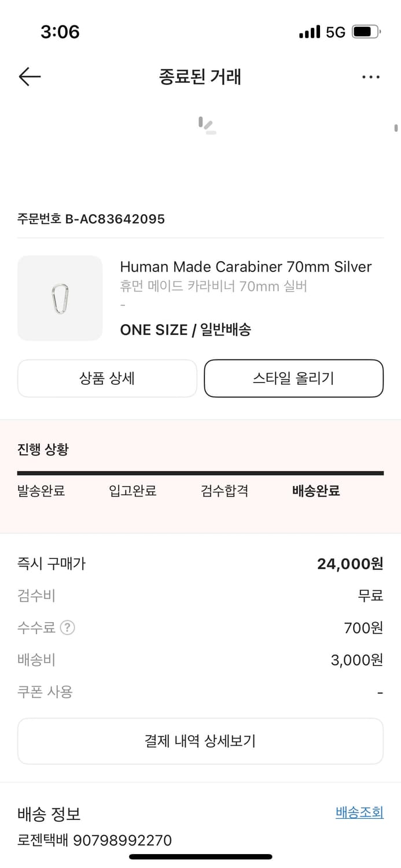Image resolution: width=401 pixels, height=868 pixels.
Task: Select the 발송완료 progress step
Action: (x=41, y=491)
